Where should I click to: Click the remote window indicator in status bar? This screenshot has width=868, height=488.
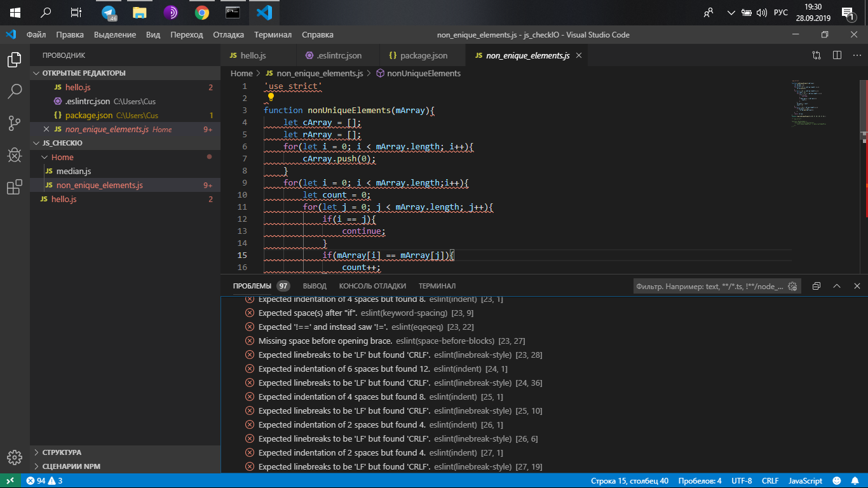[10, 481]
